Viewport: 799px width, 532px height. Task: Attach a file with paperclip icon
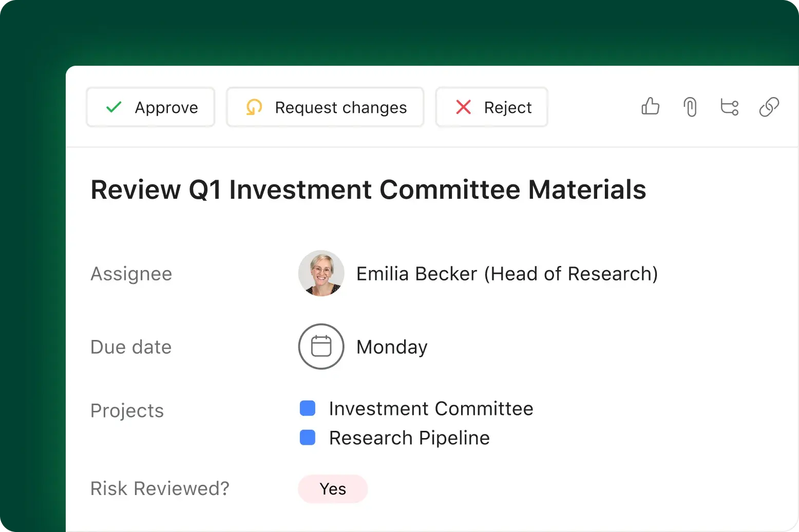pos(690,107)
